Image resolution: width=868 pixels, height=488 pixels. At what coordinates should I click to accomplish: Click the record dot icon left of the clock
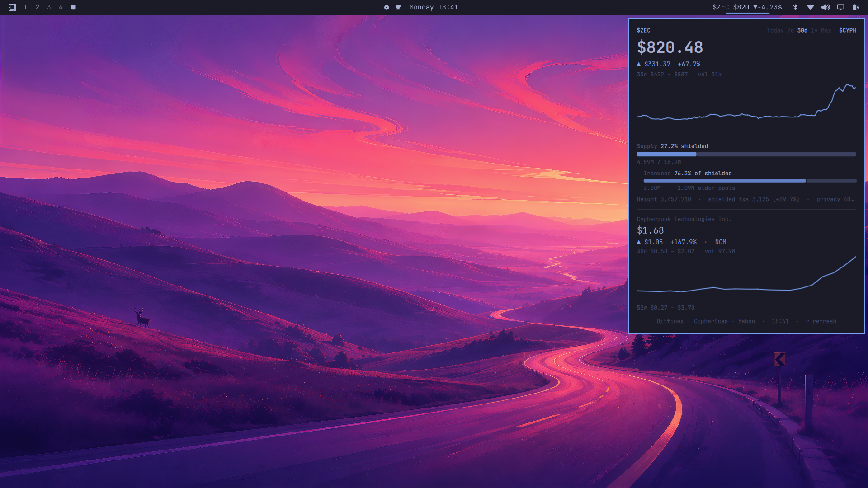point(387,8)
